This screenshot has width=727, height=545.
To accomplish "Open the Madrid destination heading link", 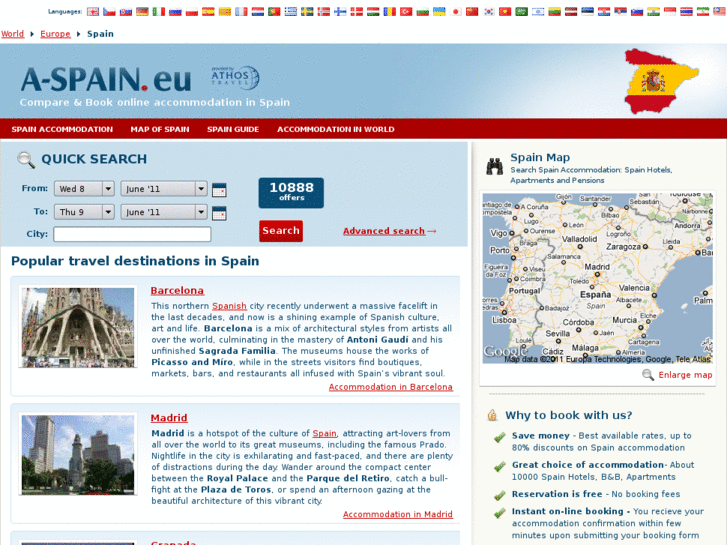I will (169, 418).
